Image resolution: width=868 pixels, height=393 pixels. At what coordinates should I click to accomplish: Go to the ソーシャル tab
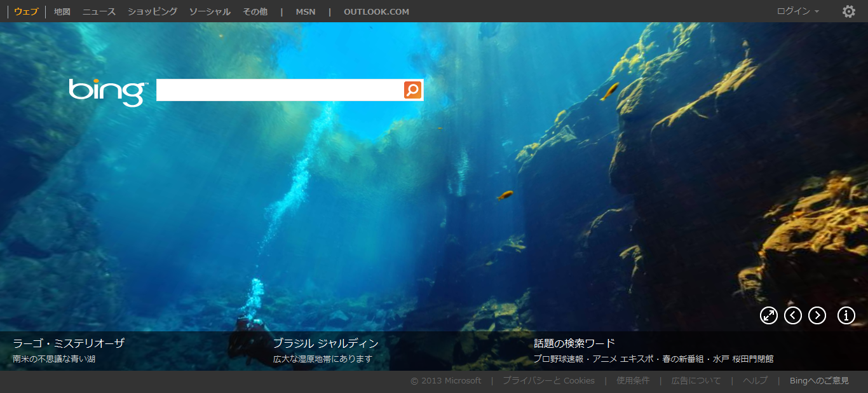pyautogui.click(x=210, y=11)
